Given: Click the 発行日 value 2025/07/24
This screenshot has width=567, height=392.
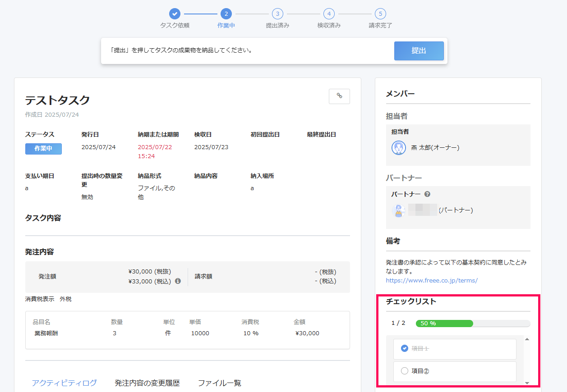Looking at the screenshot, I should pyautogui.click(x=98, y=147).
